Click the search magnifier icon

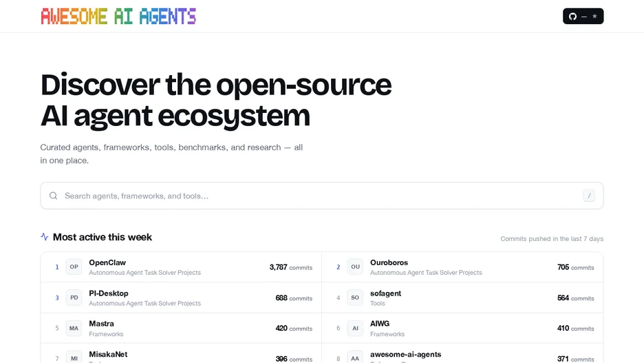pyautogui.click(x=54, y=196)
